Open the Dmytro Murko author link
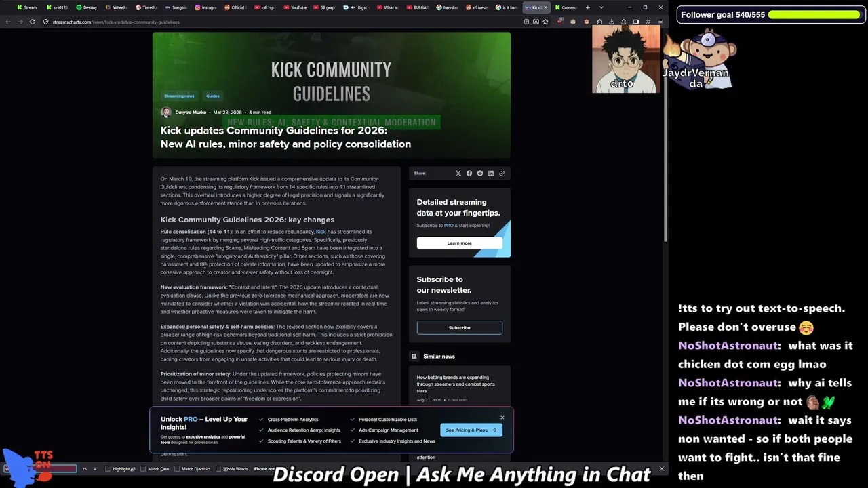This screenshot has height=488, width=868. [191, 113]
